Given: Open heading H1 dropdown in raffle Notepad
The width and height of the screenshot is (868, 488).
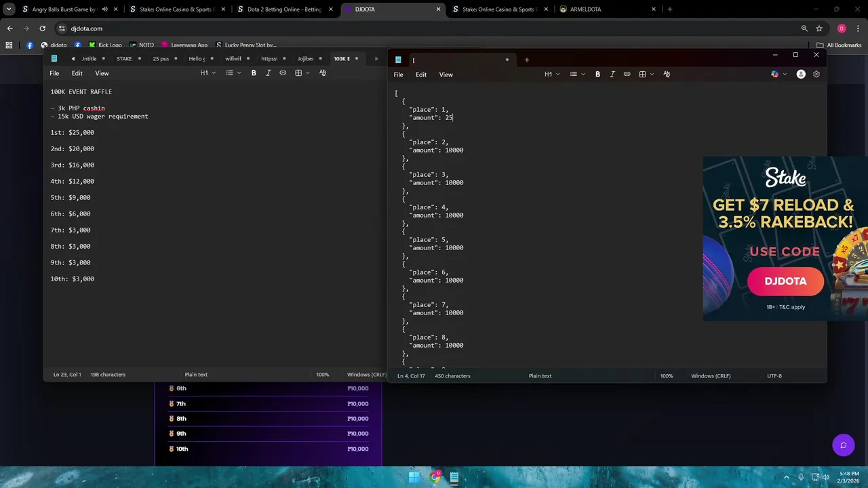Looking at the screenshot, I should [208, 73].
